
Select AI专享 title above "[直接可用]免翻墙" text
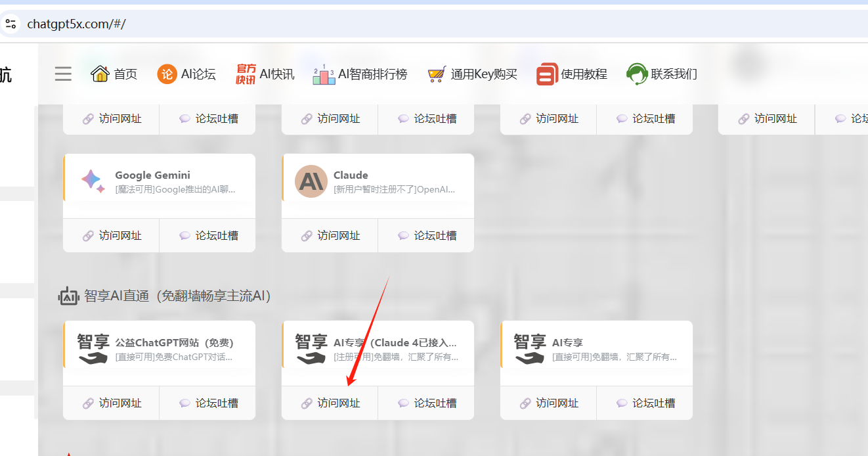[x=567, y=342]
